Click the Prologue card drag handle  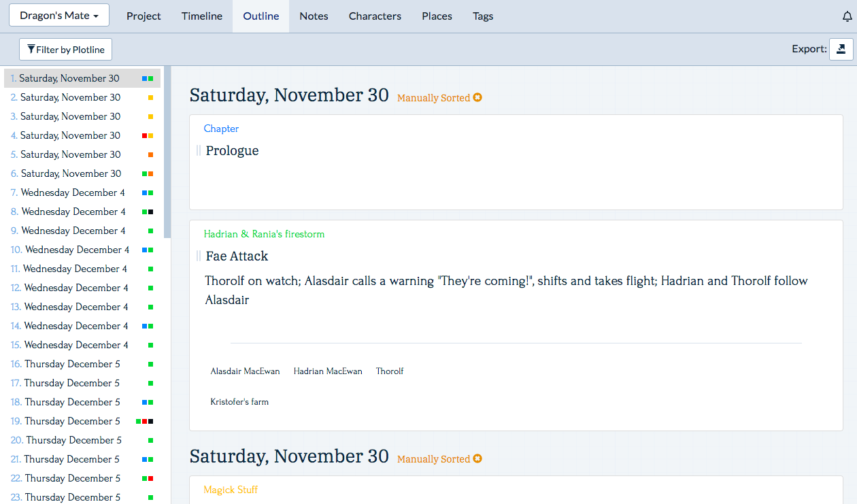pos(199,150)
